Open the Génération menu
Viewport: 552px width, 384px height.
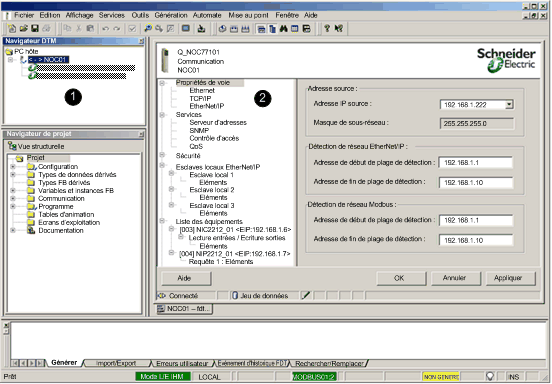tap(171, 15)
